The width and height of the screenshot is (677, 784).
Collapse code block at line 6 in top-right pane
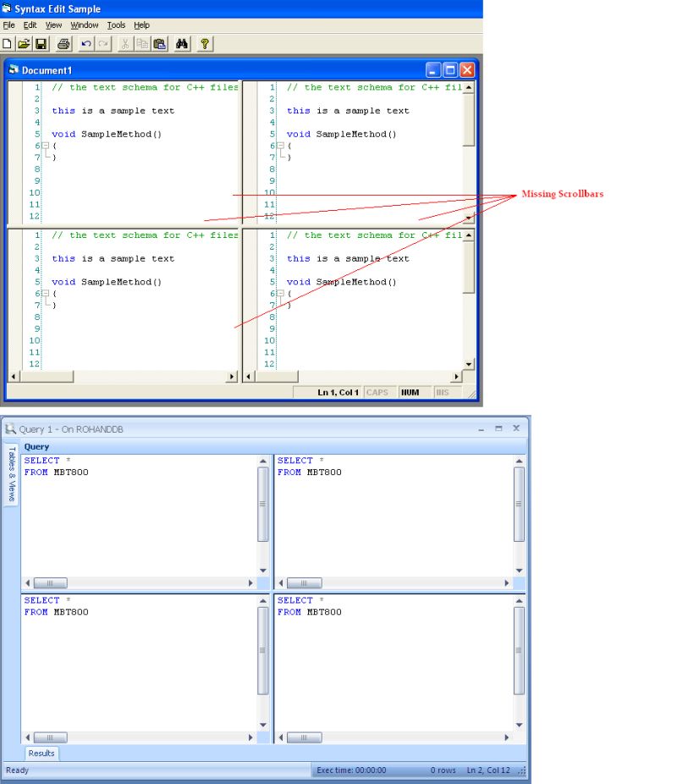point(280,146)
